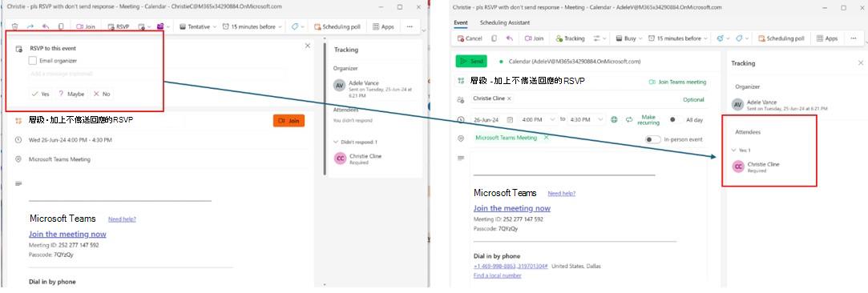Click the Join Teams meeting link
Image resolution: width=868 pixels, height=293 pixels.
[677, 82]
